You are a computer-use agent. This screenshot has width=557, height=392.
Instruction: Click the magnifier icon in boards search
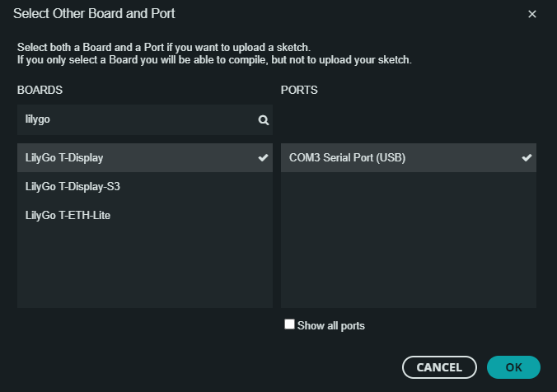(263, 120)
